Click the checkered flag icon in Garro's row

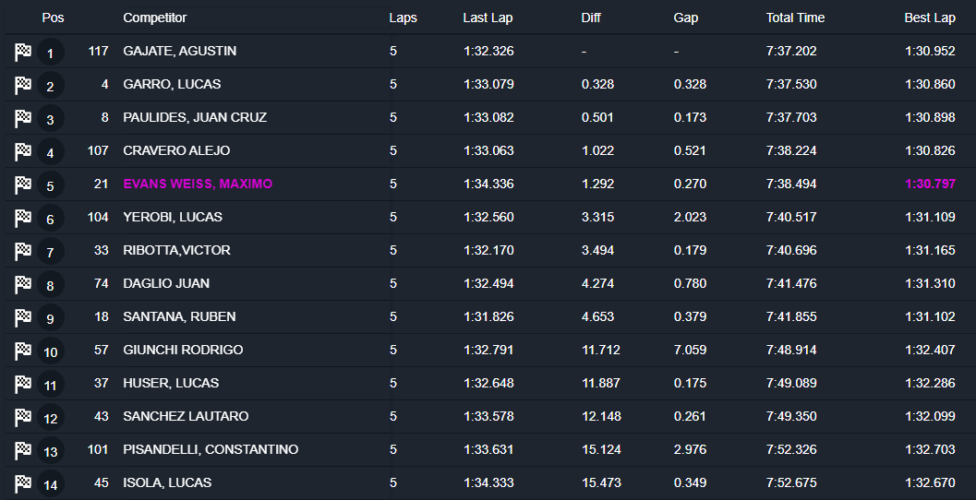(x=23, y=85)
